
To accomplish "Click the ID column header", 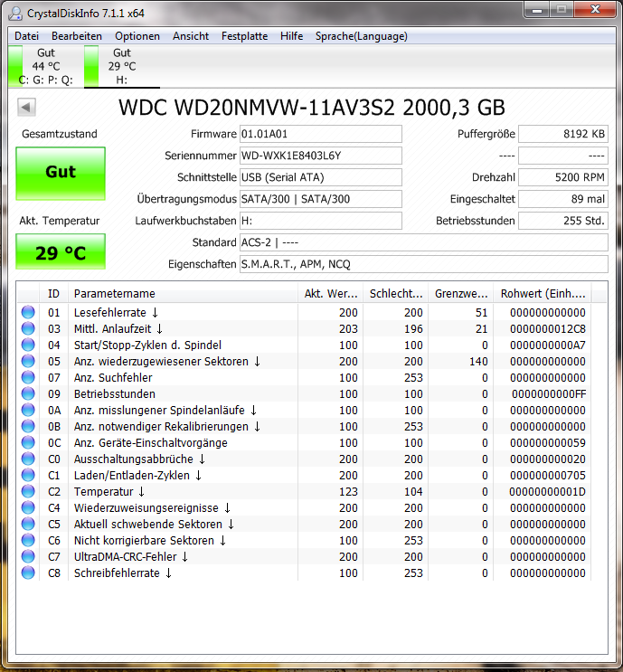I will pos(53,294).
